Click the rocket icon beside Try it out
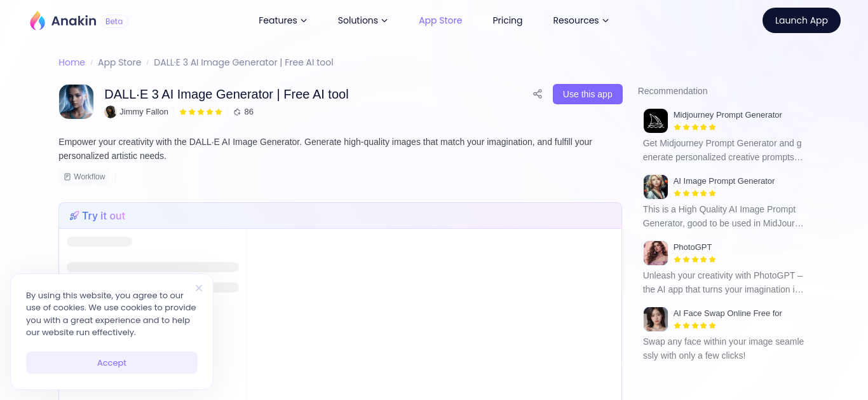868x400 pixels. [74, 216]
